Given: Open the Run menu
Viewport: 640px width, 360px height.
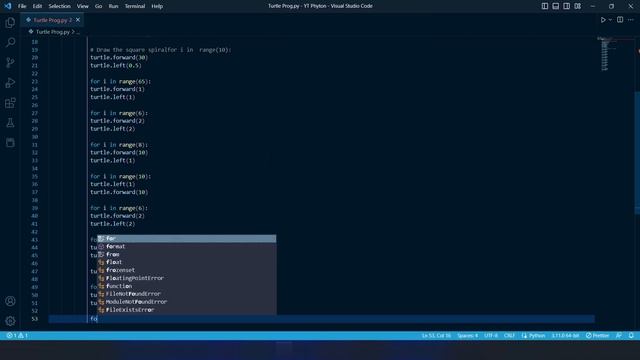Looking at the screenshot, I should pyautogui.click(x=113, y=6).
